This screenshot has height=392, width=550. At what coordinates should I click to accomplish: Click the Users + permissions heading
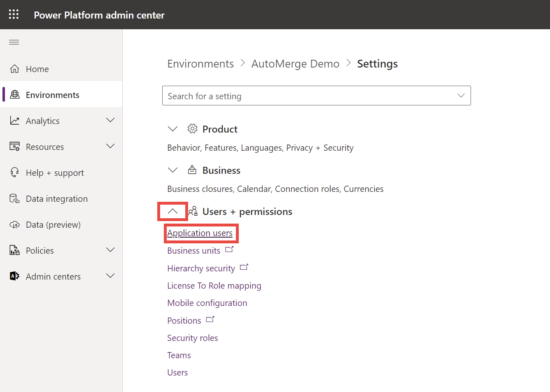247,212
